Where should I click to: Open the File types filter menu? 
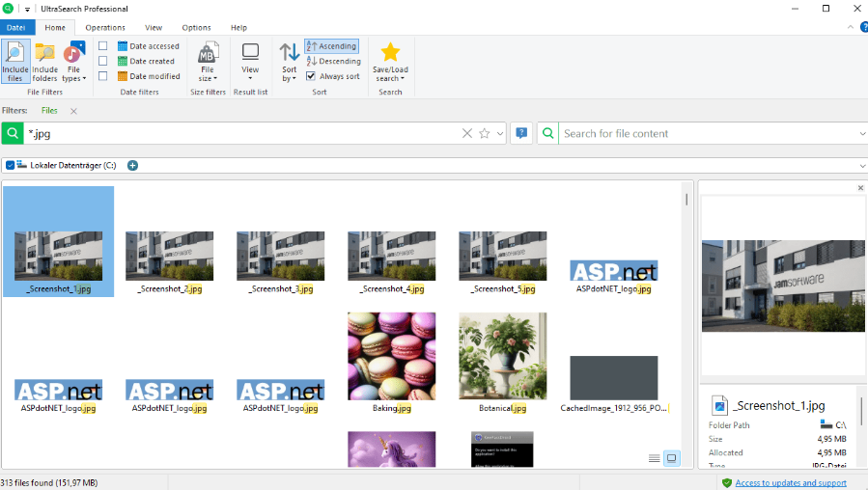tap(74, 62)
